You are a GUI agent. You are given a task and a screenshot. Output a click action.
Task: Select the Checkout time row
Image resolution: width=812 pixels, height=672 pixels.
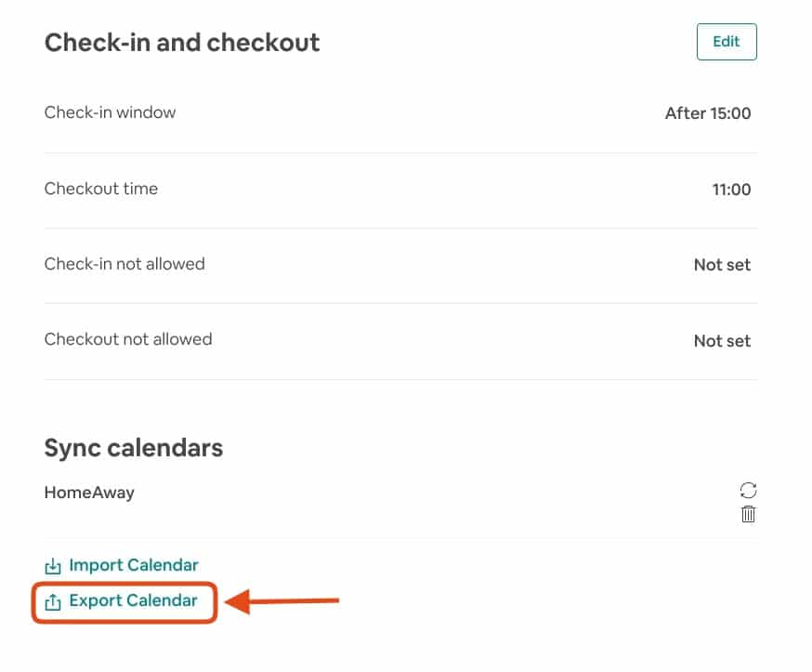point(100,188)
